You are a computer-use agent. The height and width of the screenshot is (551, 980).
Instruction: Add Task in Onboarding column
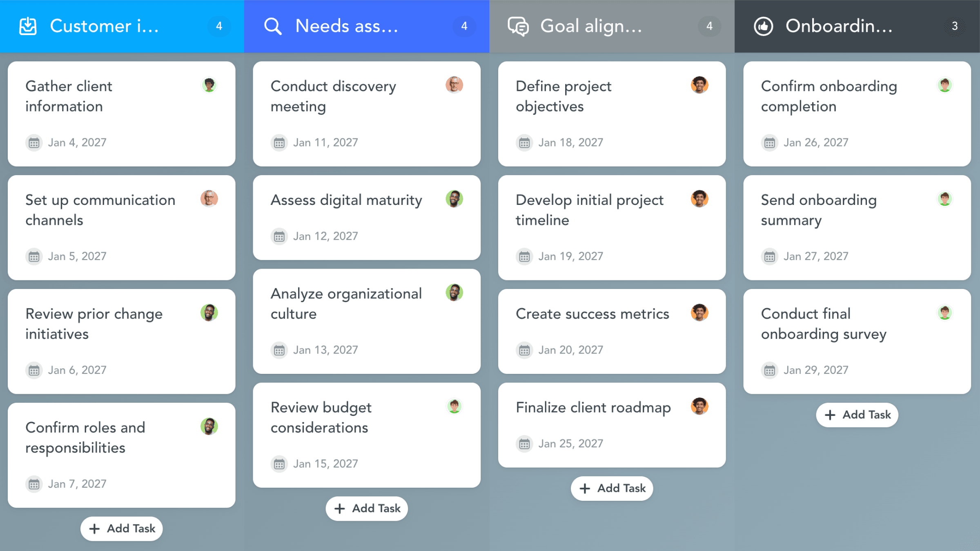click(857, 415)
